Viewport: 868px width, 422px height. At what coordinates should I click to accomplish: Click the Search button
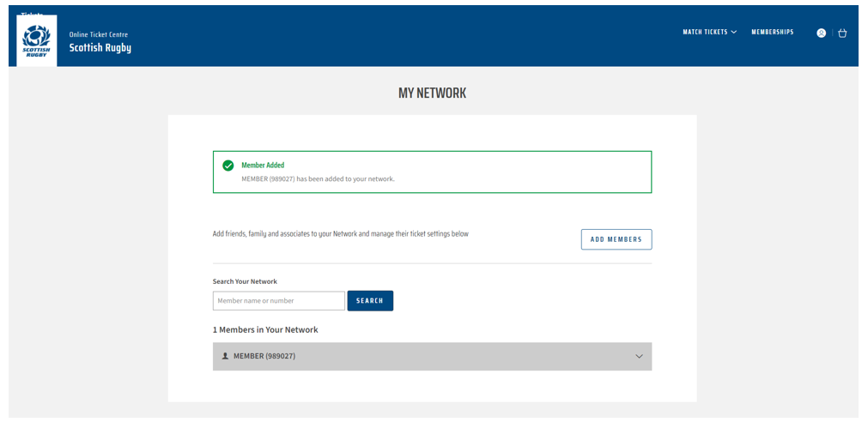(x=370, y=301)
